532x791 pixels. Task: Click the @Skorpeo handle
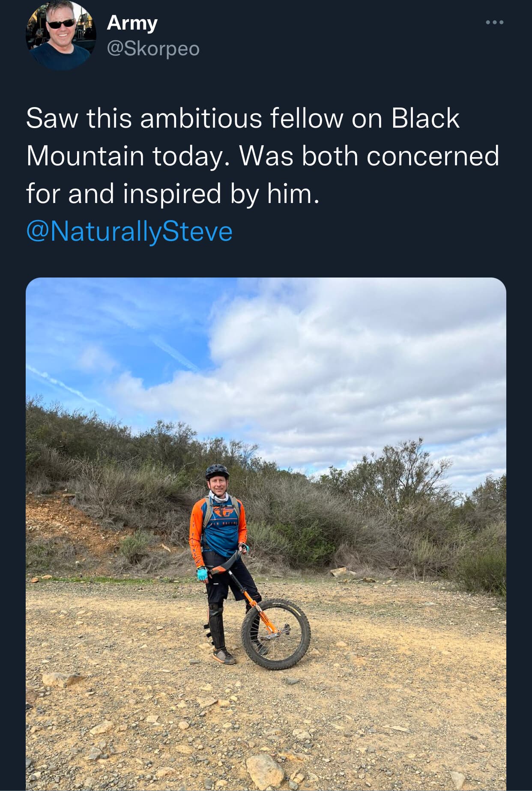tap(153, 49)
